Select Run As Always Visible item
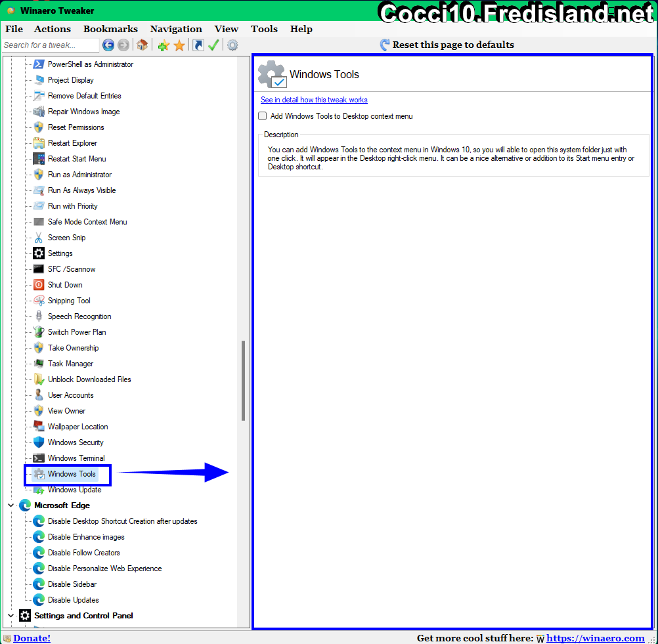 [x=81, y=190]
